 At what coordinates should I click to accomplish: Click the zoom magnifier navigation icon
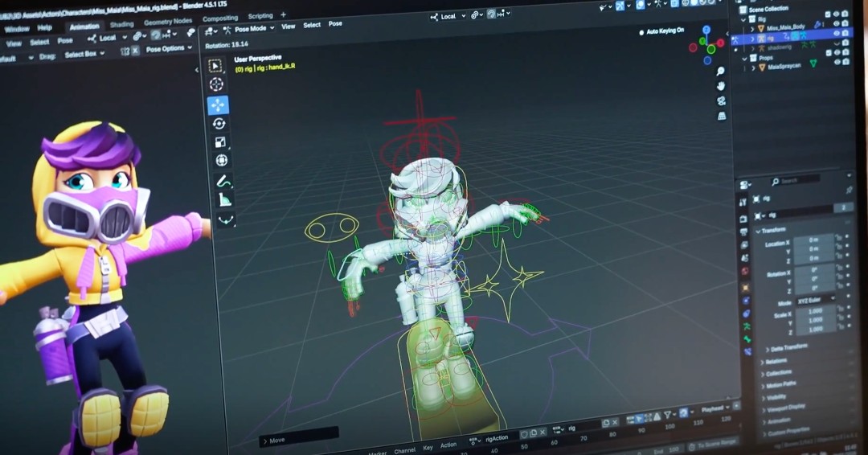(x=720, y=72)
